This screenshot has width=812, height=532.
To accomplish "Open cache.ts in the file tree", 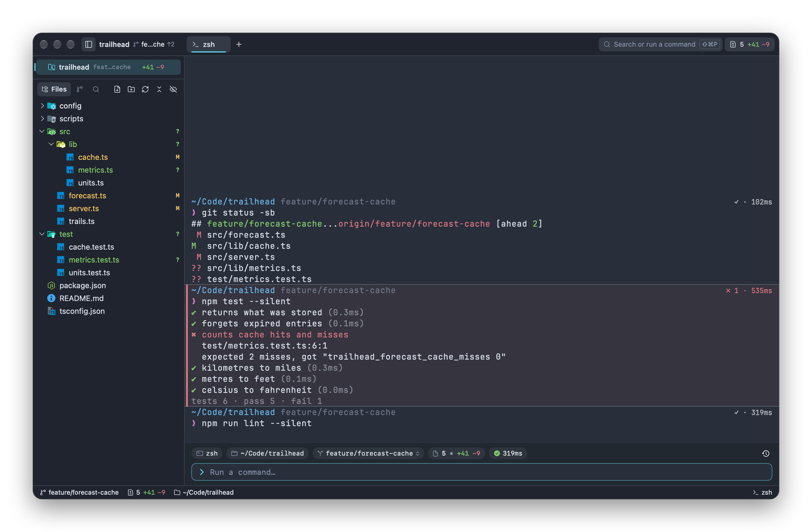I will point(93,157).
